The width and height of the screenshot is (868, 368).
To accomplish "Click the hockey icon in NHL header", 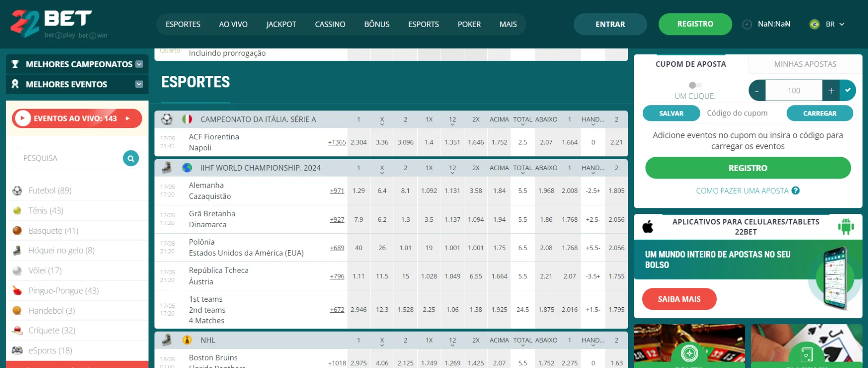I will pos(167,340).
